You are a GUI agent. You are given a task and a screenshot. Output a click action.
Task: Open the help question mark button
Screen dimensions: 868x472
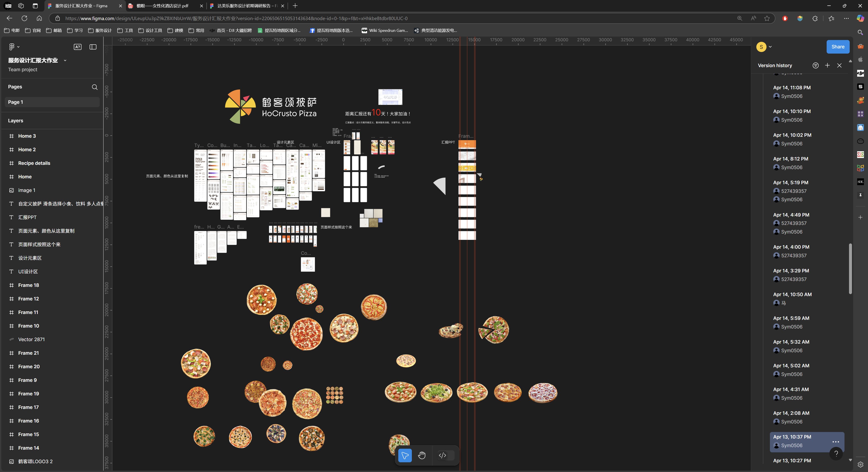(x=836, y=453)
